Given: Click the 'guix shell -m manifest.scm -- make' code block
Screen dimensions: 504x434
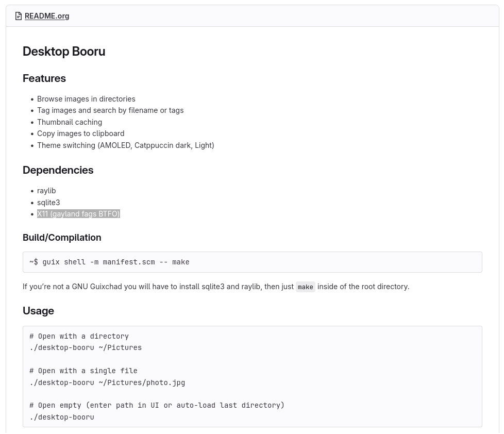Looking at the screenshot, I should [253, 262].
